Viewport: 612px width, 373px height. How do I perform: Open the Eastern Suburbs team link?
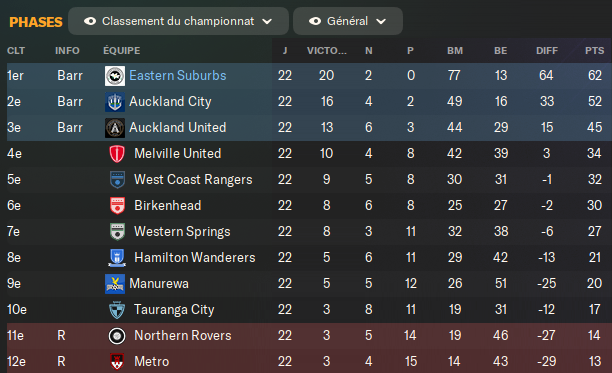point(178,76)
